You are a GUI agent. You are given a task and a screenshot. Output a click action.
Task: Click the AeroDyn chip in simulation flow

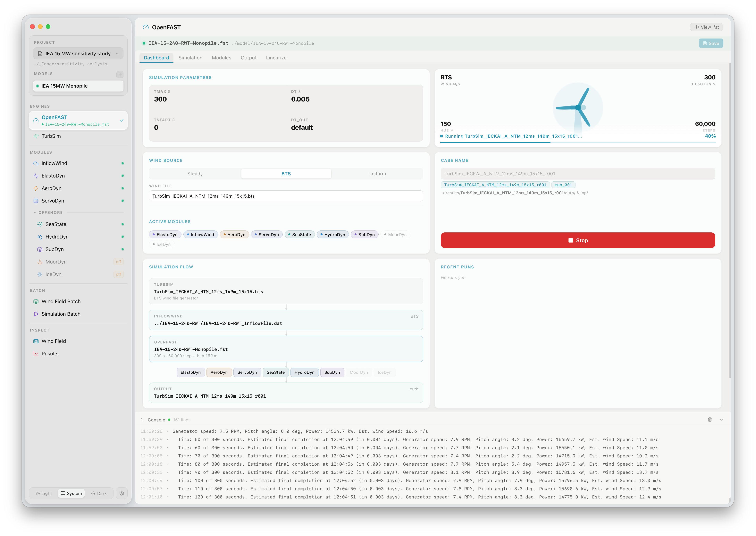tap(219, 373)
